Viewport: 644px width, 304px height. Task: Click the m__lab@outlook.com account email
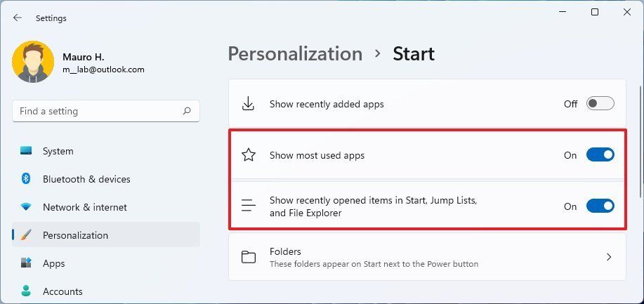point(102,70)
